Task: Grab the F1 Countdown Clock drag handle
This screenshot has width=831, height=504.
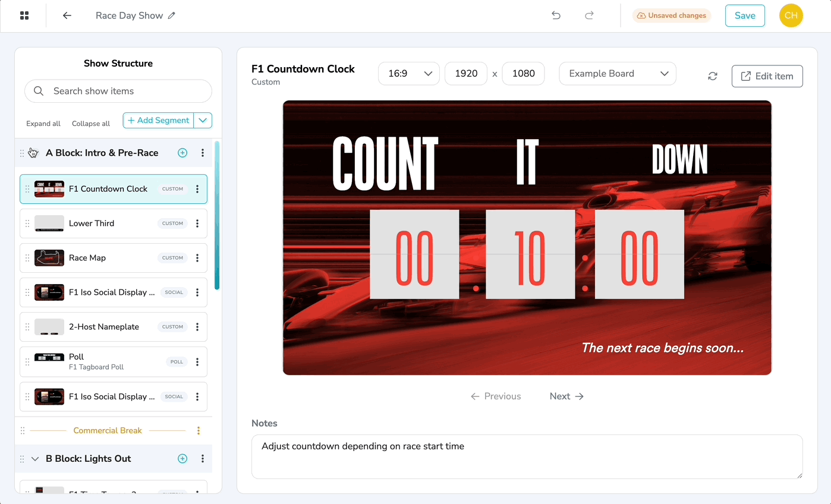Action: tap(27, 189)
